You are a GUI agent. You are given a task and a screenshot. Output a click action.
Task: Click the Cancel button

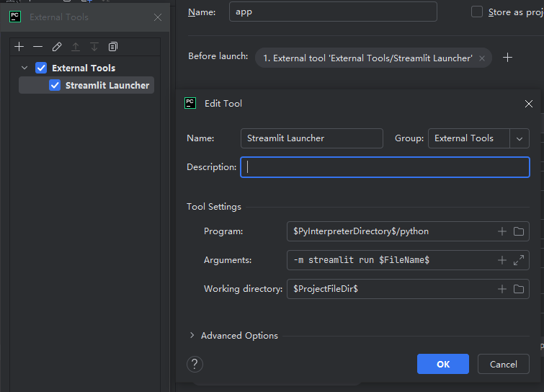tap(503, 364)
